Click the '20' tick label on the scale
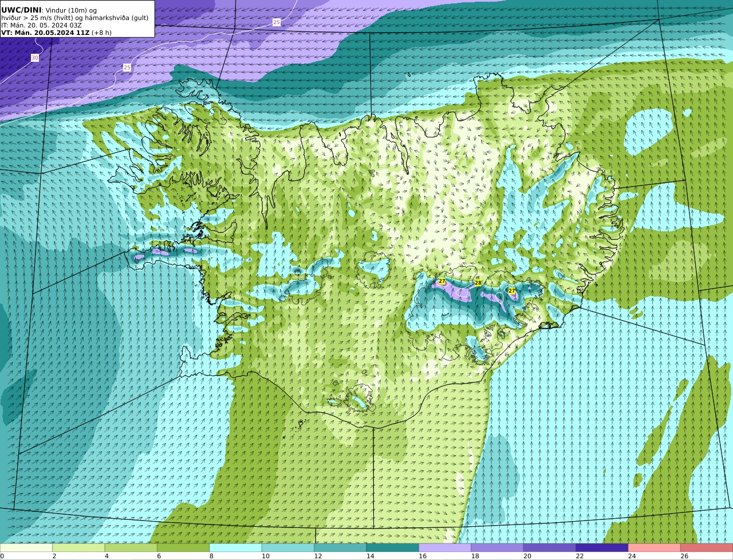Image resolution: width=733 pixels, height=560 pixels. 527,556
